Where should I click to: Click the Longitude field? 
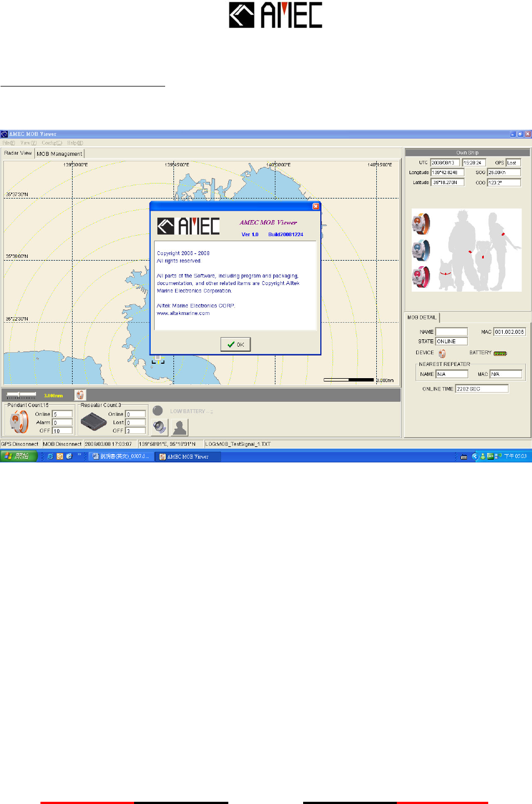(x=447, y=172)
